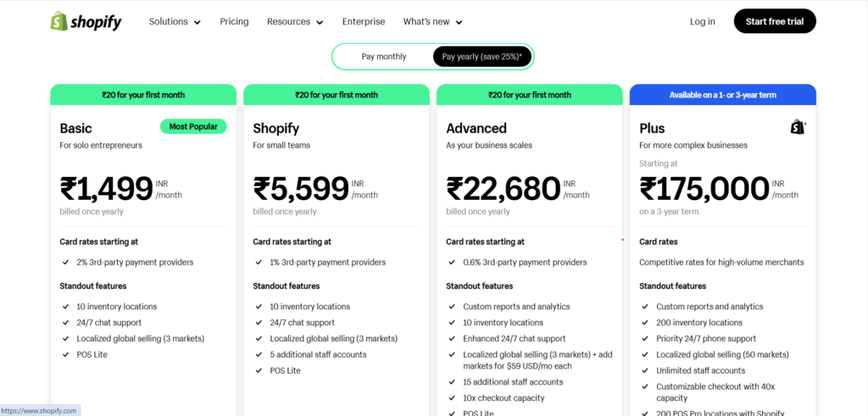868x416 pixels.
Task: Click the Start free trial button
Action: 775,21
